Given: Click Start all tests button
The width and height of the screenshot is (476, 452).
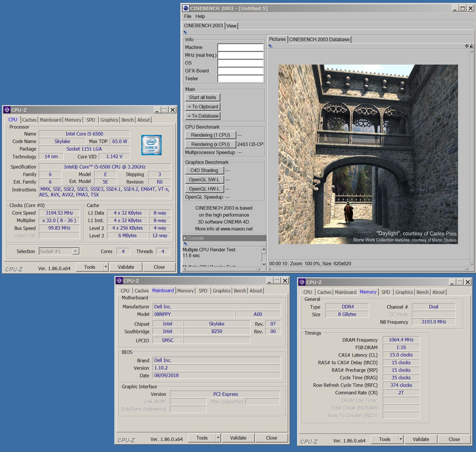Looking at the screenshot, I should pos(203,97).
